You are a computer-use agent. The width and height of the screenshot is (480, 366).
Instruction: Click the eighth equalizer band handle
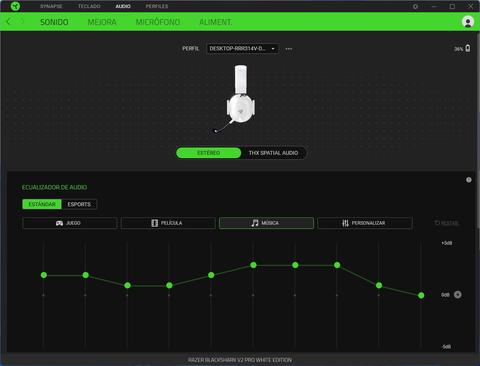(x=337, y=265)
